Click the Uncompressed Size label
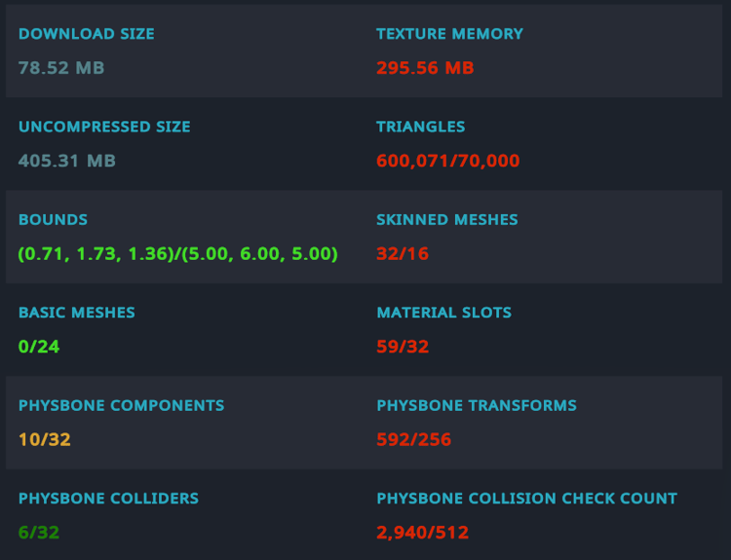Image resolution: width=731 pixels, height=560 pixels. click(104, 127)
